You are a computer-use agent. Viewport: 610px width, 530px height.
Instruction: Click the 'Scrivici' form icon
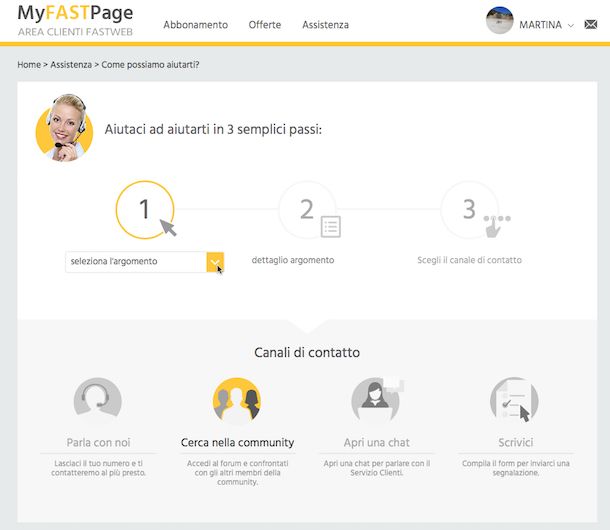[514, 400]
